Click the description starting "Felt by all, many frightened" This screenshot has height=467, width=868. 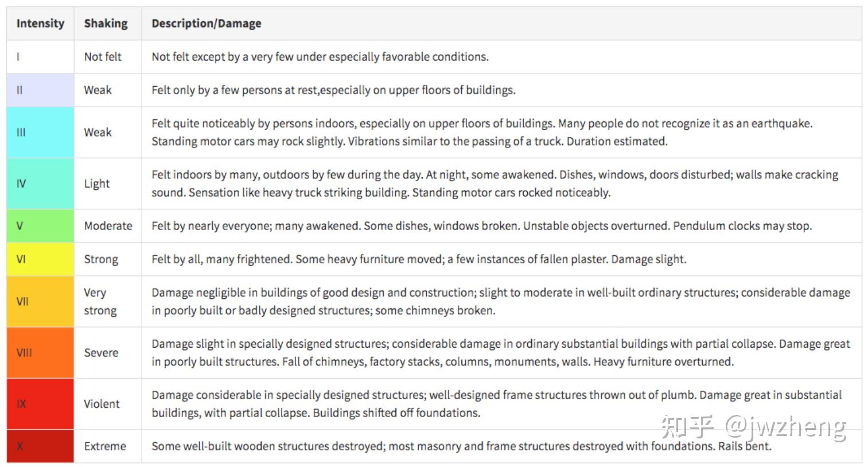click(419, 259)
